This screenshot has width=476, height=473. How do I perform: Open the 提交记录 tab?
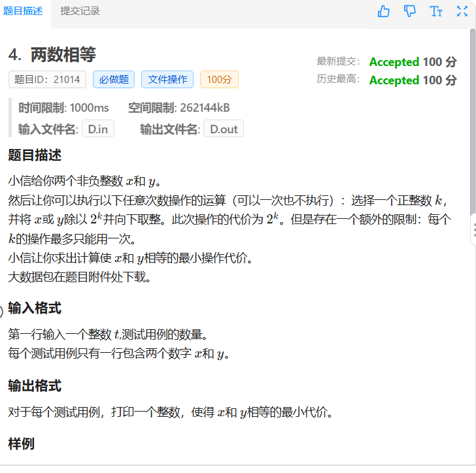[x=80, y=11]
